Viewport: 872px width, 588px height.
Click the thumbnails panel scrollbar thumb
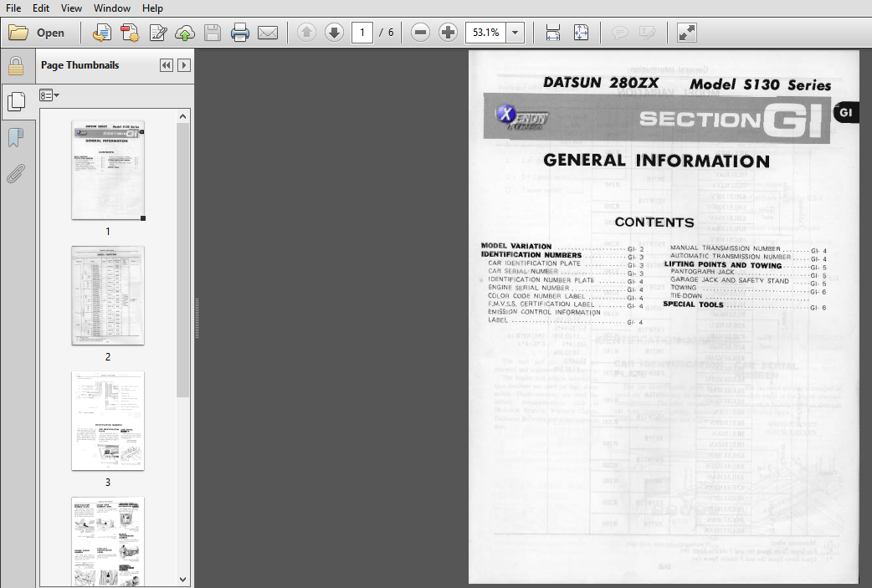[183, 260]
